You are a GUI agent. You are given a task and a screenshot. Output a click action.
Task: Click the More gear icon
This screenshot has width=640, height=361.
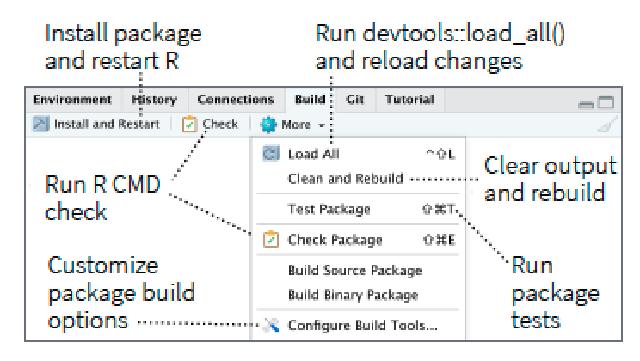(x=269, y=125)
